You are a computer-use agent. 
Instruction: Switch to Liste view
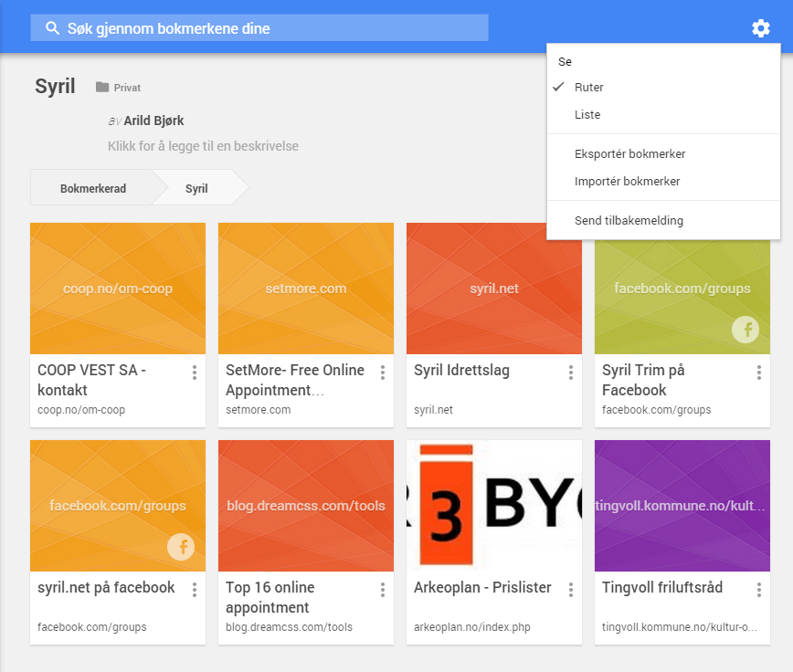pyautogui.click(x=587, y=115)
